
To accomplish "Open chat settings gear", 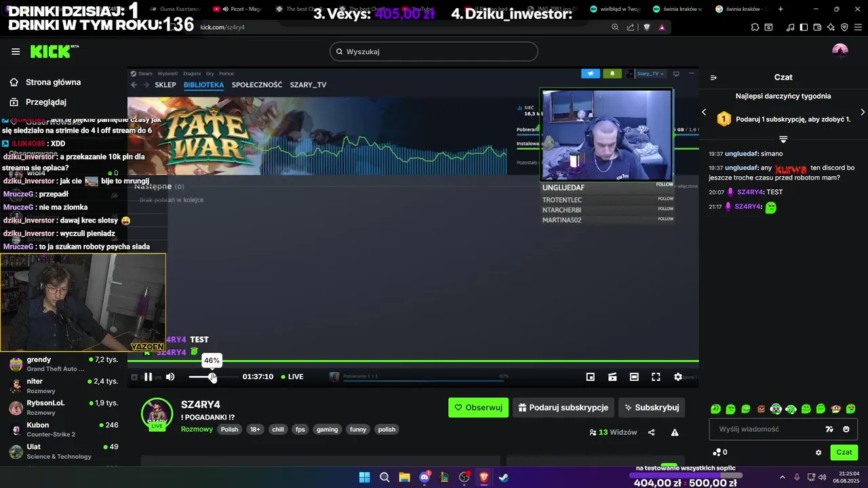I will point(818,453).
